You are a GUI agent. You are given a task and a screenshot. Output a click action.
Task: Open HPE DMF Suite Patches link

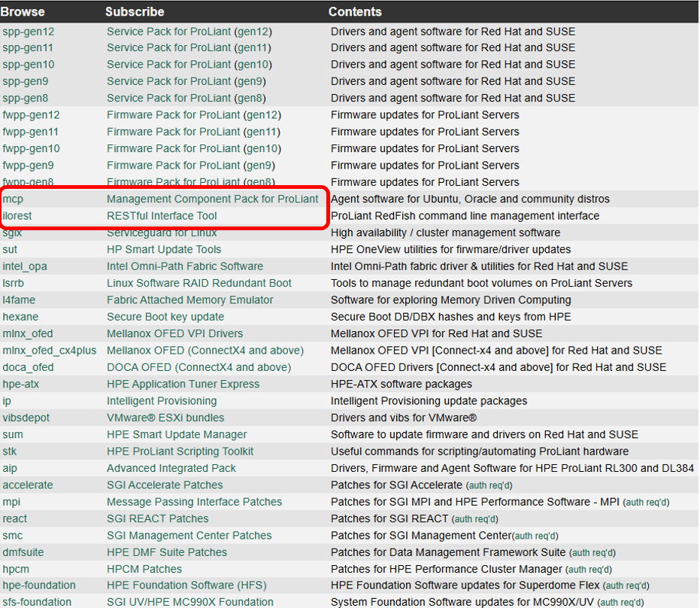(x=167, y=552)
